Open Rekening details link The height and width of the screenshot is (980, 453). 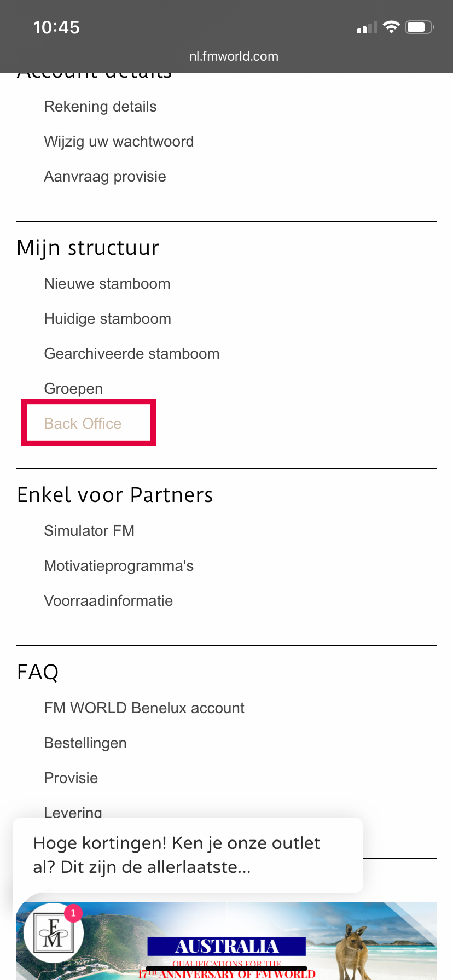[100, 107]
